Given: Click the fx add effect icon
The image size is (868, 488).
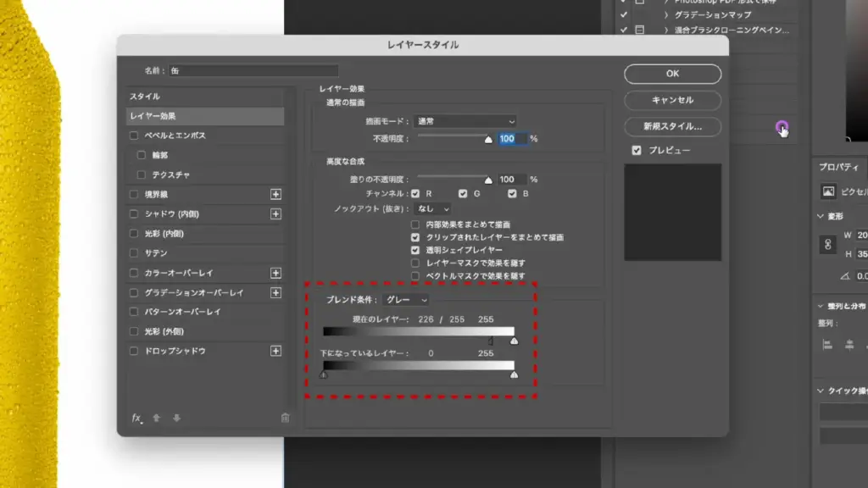Looking at the screenshot, I should coord(136,418).
